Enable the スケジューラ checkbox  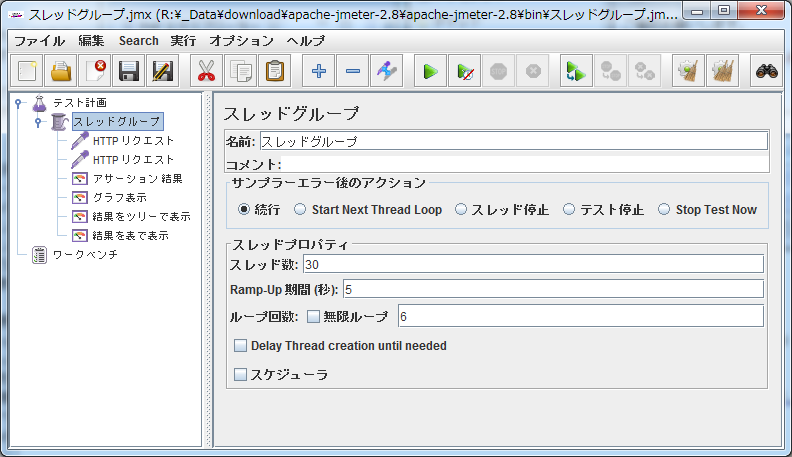point(240,375)
